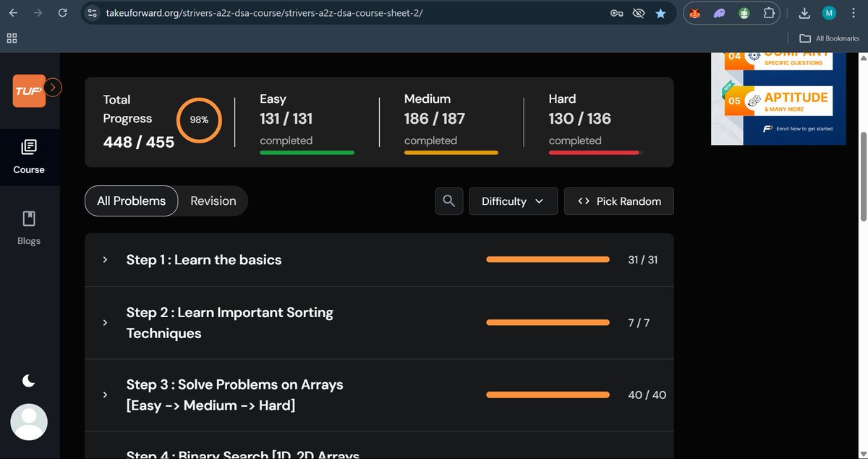Expand sidebar with orange arrow button
Screen dimensions: 868x459
point(54,88)
